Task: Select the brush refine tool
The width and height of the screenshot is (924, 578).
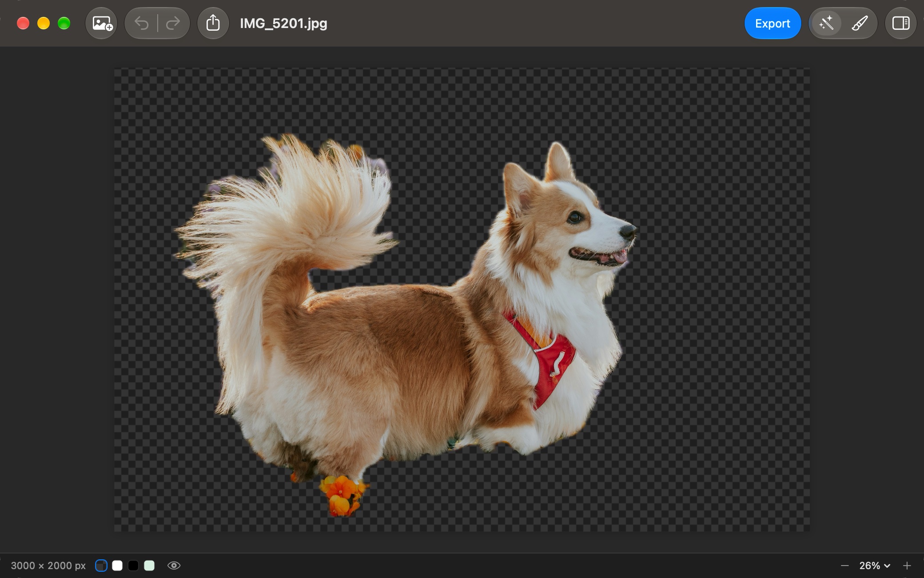Action: (860, 23)
